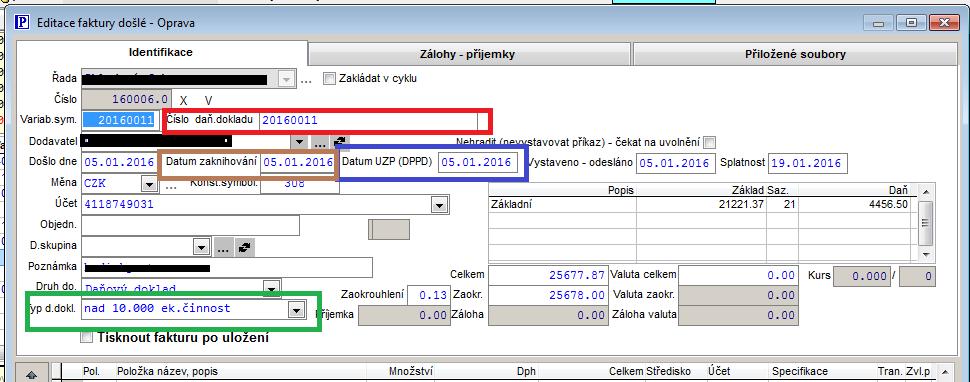Click the up arrow button above item list

tap(32, 373)
